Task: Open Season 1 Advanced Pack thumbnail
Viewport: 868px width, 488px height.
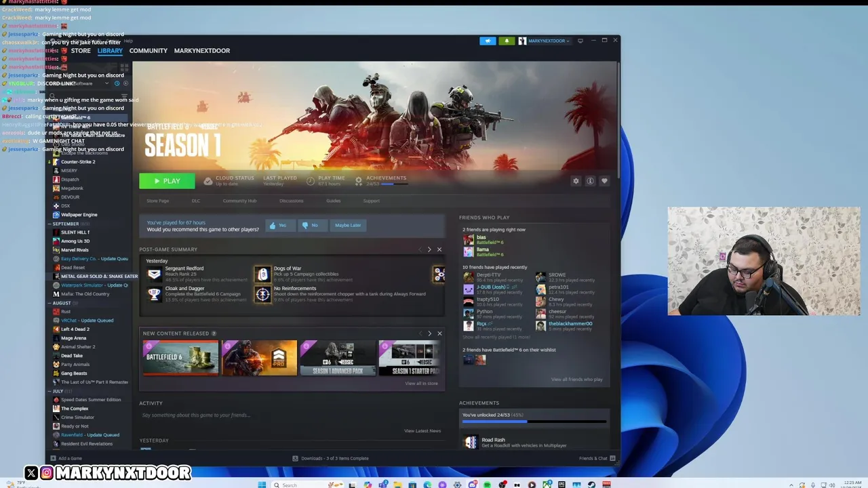Action: point(338,358)
